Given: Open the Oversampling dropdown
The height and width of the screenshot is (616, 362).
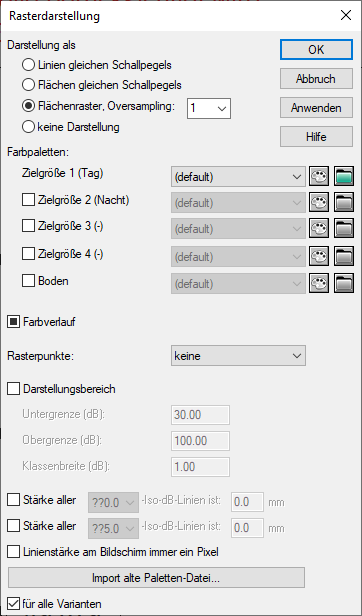Looking at the screenshot, I should pos(209,108).
